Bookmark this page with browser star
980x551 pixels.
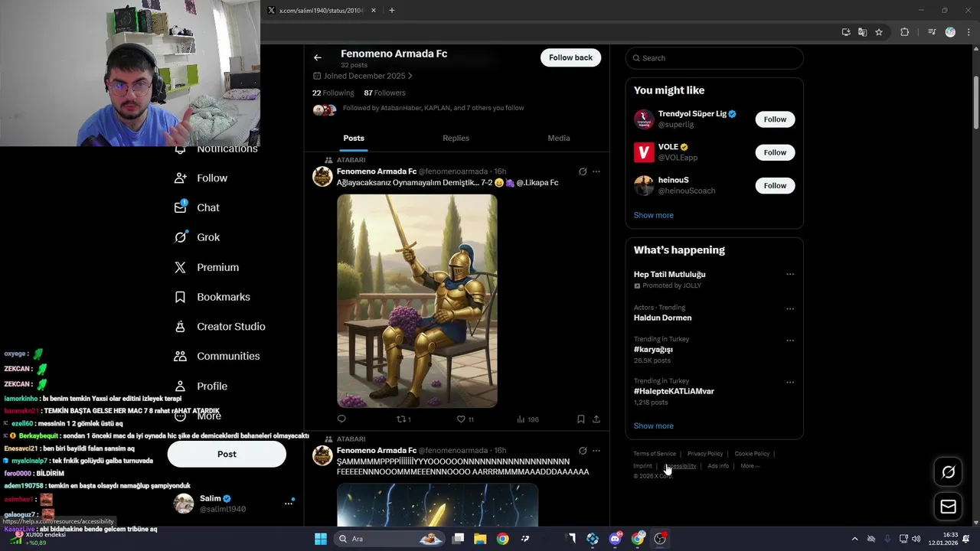coord(879,32)
